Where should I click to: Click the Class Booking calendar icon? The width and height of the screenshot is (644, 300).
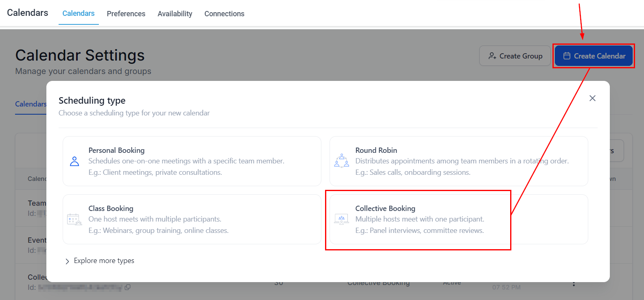pos(74,220)
